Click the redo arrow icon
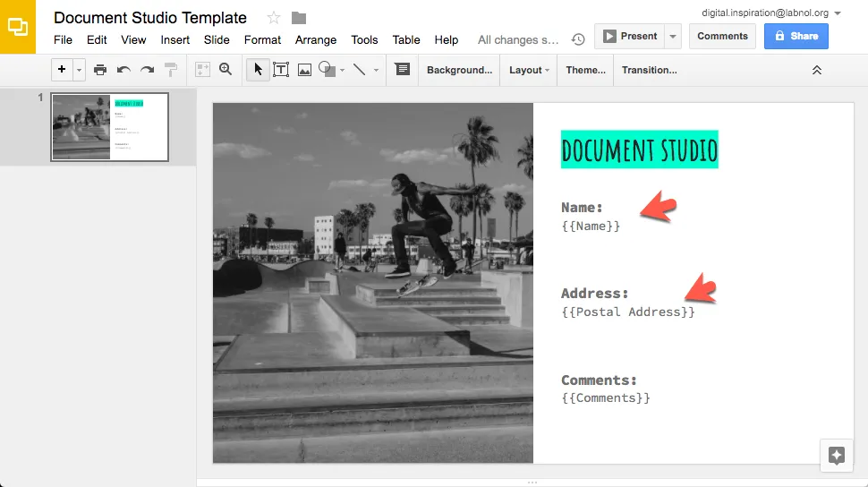Screen dimensions: 868x487 148,70
